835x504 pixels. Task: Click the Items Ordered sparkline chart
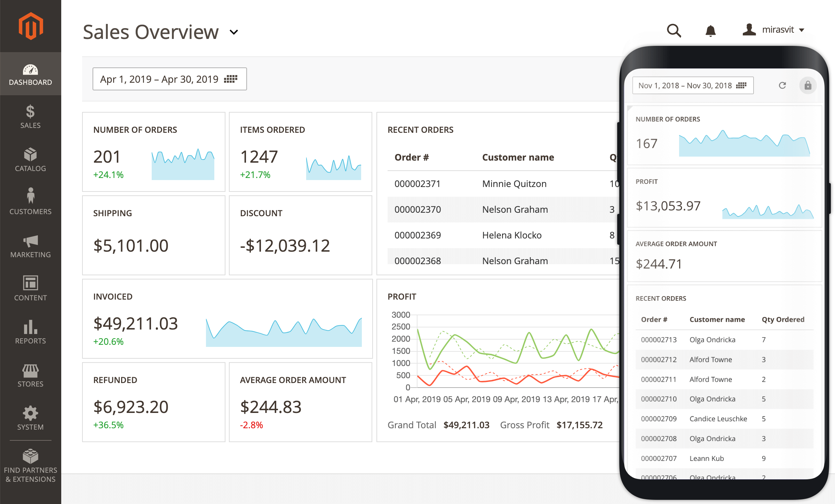pyautogui.click(x=334, y=168)
